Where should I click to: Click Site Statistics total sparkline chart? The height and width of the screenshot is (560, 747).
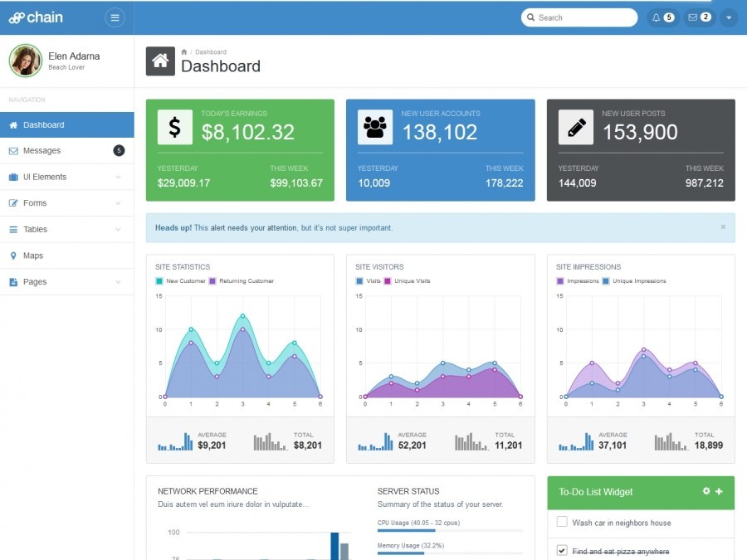pos(271,441)
